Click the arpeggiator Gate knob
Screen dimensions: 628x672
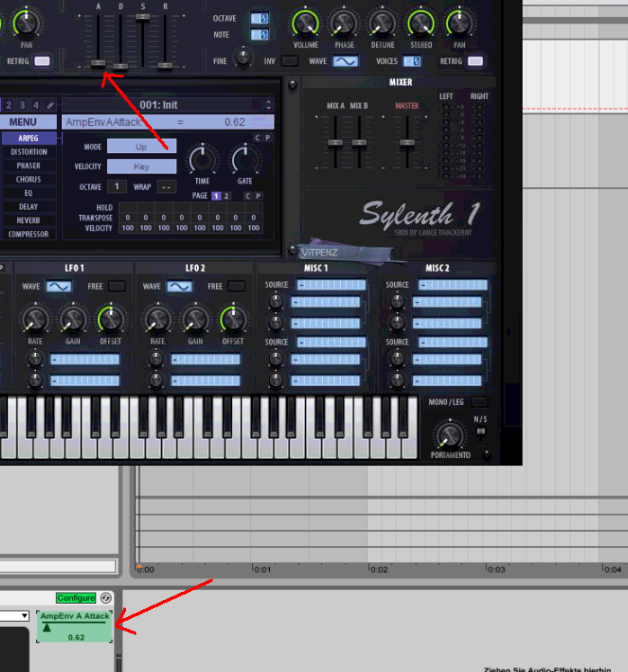[x=245, y=160]
